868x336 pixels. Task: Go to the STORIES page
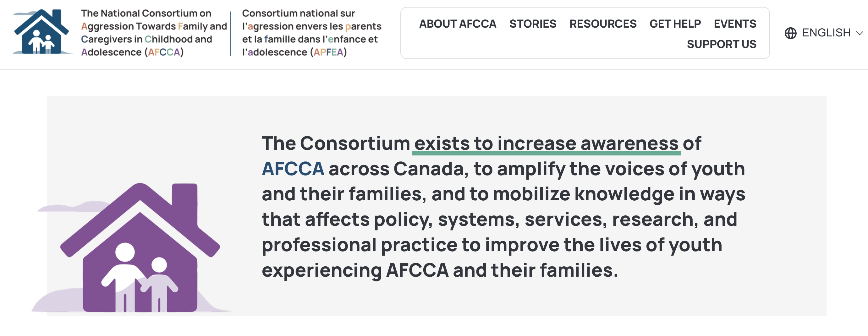pyautogui.click(x=533, y=24)
